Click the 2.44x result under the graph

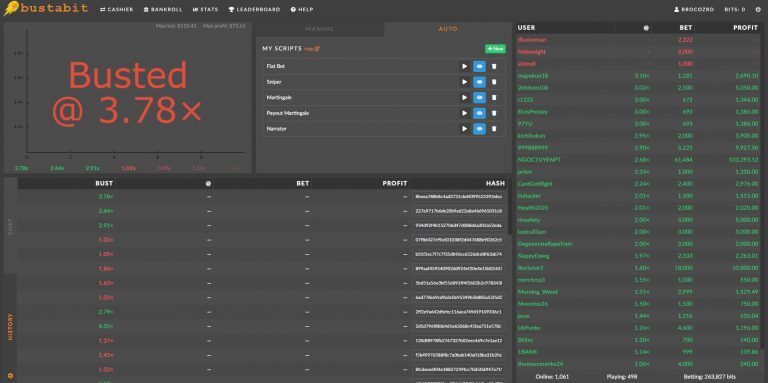(x=57, y=168)
